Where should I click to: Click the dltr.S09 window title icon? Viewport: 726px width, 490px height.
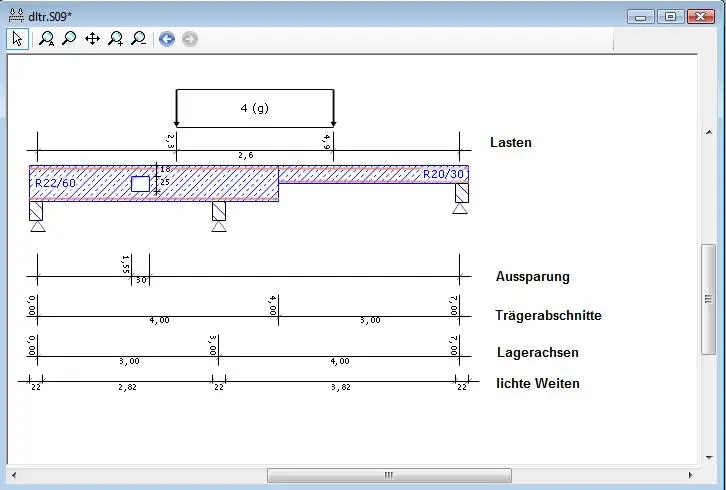click(x=17, y=16)
